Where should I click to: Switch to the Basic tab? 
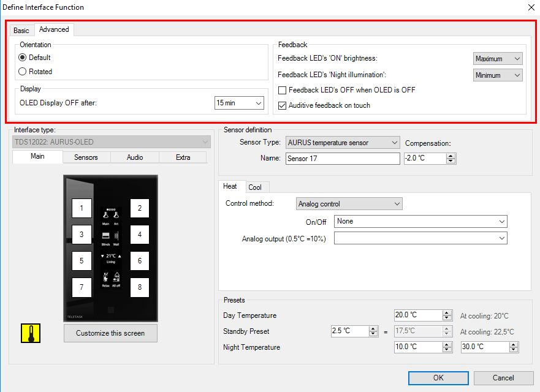coord(21,31)
